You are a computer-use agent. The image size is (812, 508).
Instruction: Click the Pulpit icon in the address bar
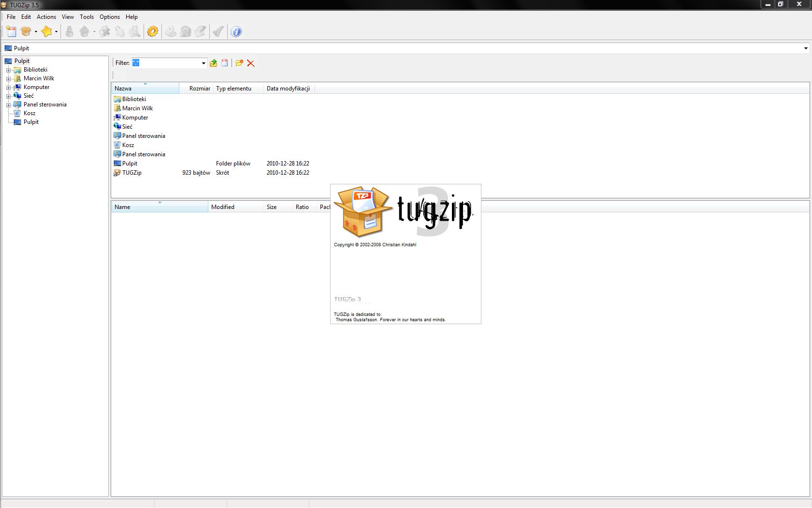8,48
